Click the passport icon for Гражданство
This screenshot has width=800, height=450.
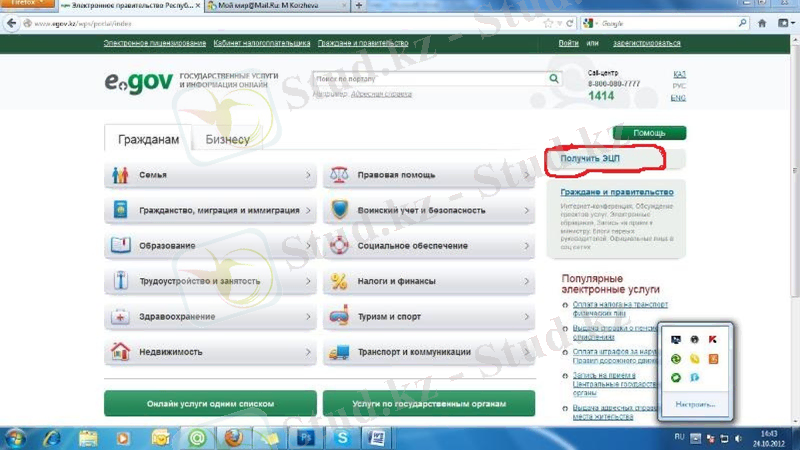point(120,210)
